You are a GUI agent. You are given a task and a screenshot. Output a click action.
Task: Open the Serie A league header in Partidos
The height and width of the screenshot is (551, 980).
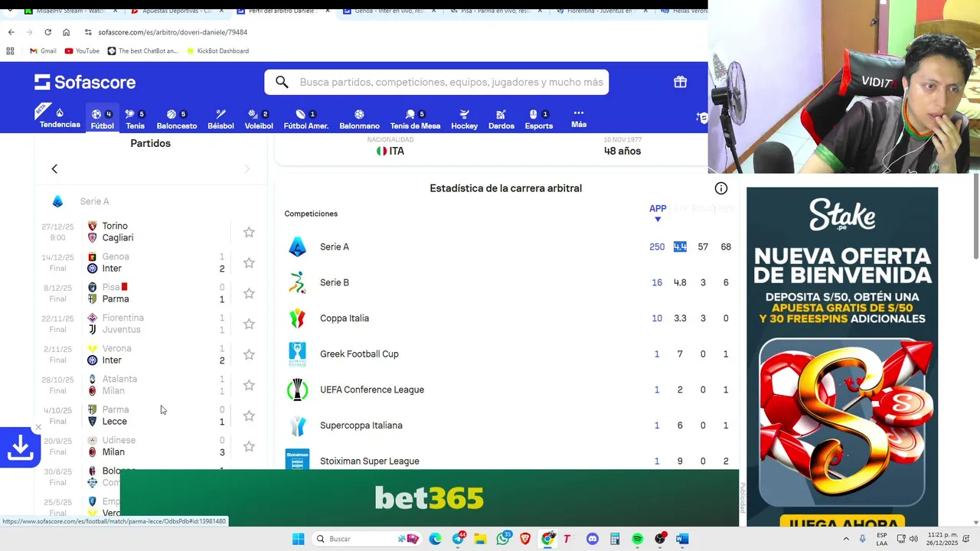95,201
